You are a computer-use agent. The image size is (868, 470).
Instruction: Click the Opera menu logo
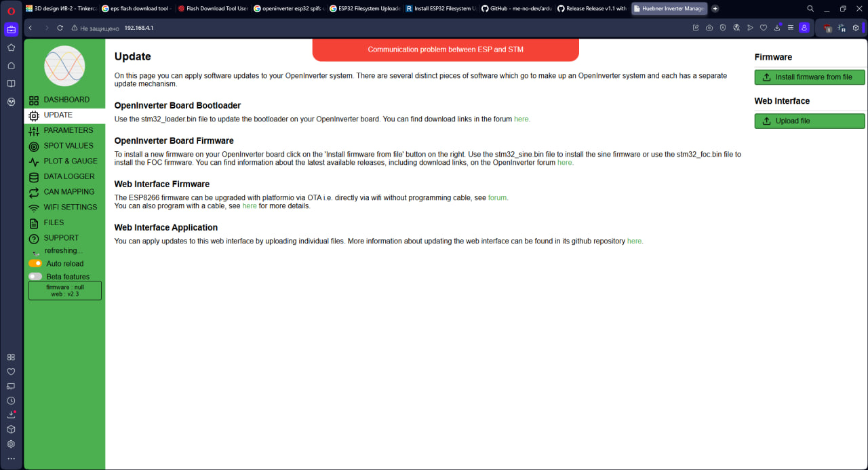[x=11, y=11]
